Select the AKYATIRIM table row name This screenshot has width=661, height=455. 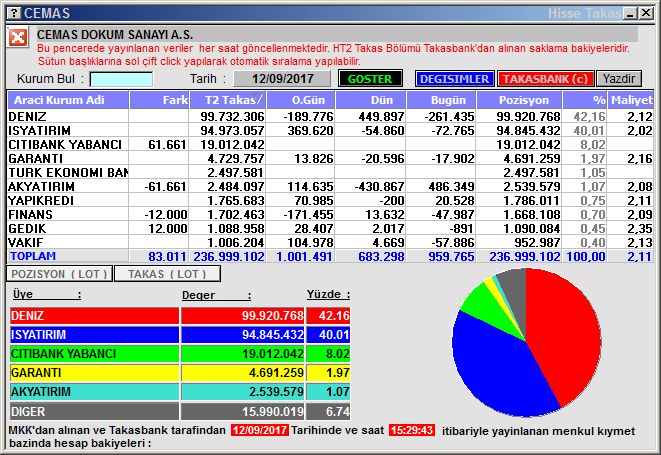pyautogui.click(x=41, y=186)
